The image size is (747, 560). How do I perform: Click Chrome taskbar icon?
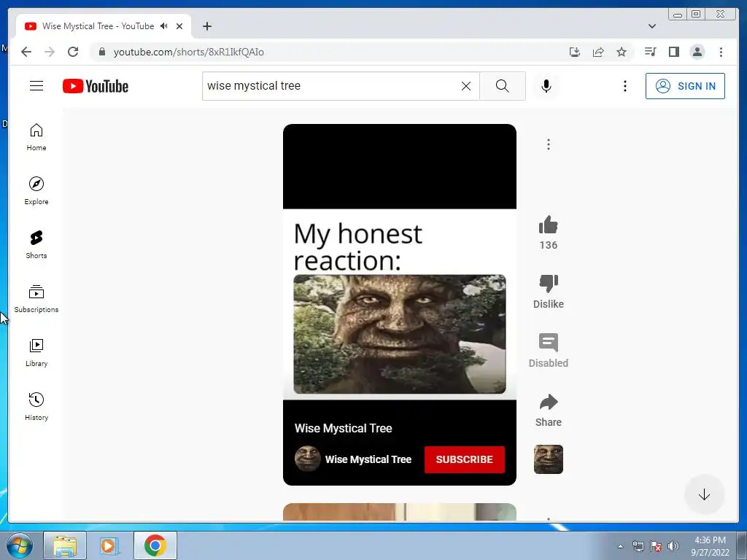pos(155,545)
